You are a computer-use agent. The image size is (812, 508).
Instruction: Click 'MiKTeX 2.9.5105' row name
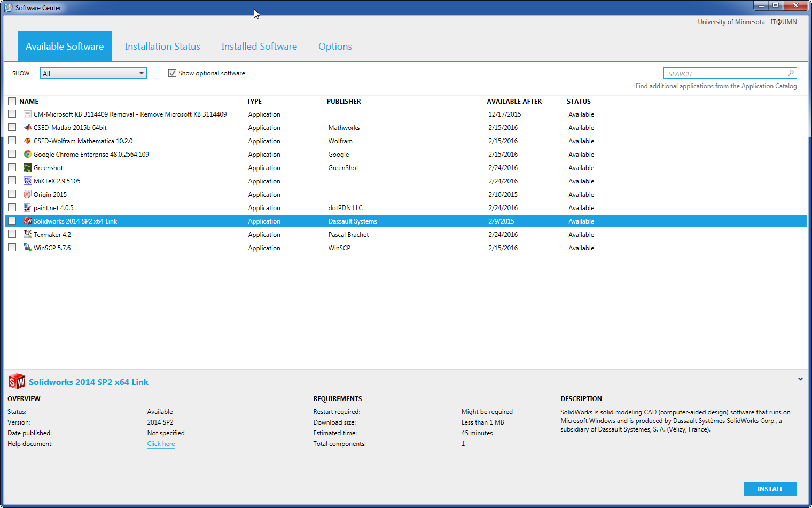pos(57,181)
